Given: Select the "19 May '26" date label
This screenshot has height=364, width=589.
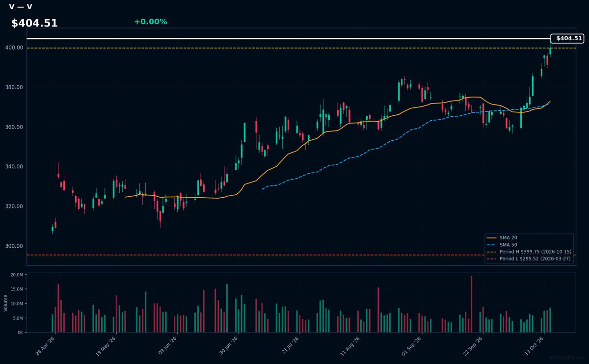Looking at the screenshot, I should (106, 345).
